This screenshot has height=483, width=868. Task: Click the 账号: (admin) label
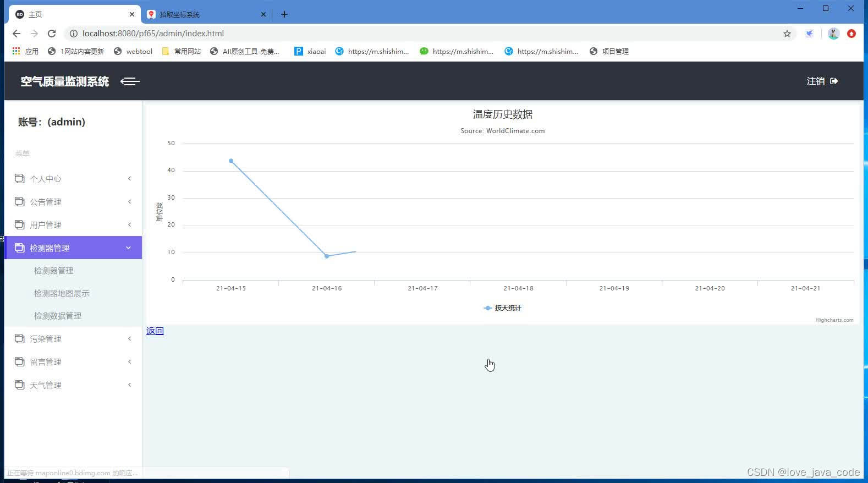point(52,122)
